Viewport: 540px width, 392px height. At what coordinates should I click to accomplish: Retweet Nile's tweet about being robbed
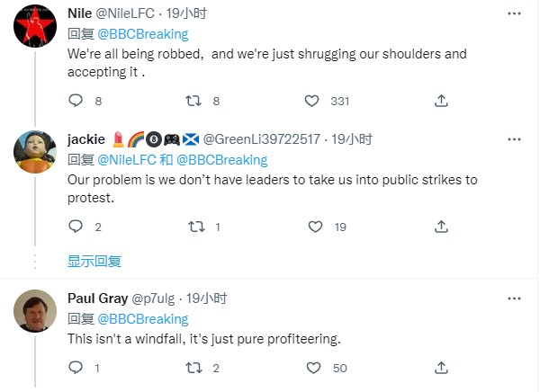click(192, 101)
